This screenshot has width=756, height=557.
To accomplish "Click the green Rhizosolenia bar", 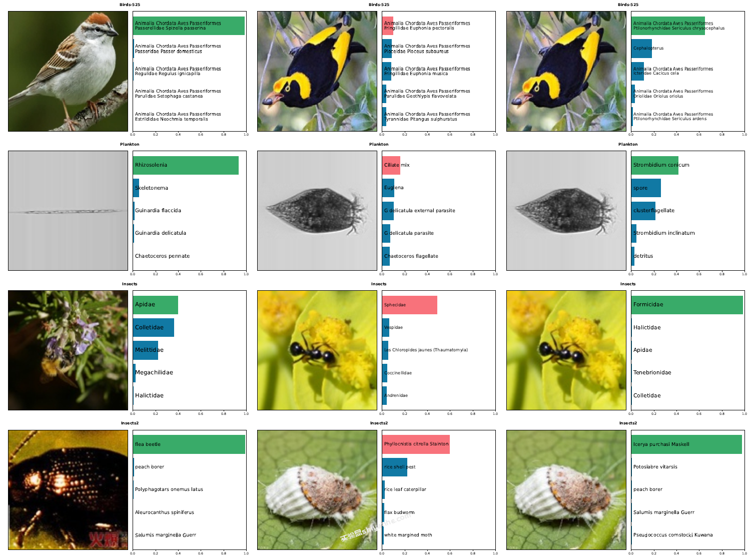I will point(186,165).
